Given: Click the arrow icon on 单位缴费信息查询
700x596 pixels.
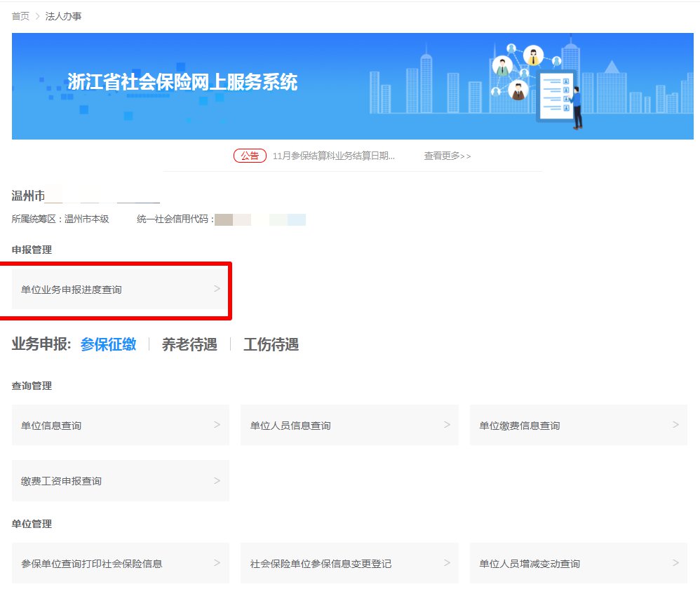Looking at the screenshot, I should [x=675, y=425].
